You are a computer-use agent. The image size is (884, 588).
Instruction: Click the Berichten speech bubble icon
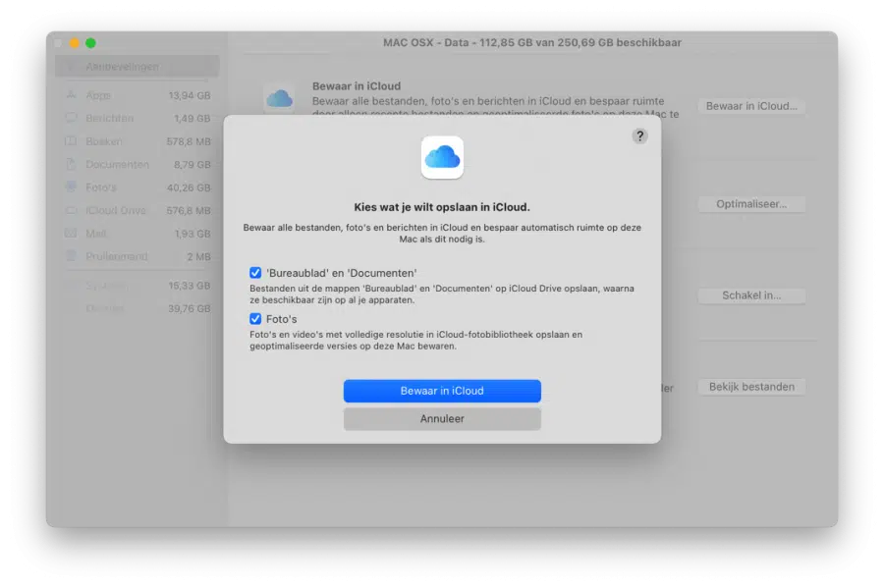[71, 118]
